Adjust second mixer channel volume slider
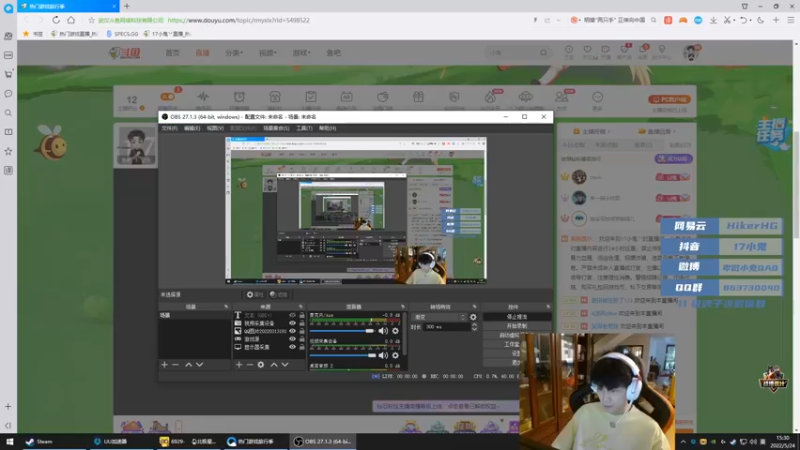This screenshot has width=800, height=450. pyautogui.click(x=342, y=355)
